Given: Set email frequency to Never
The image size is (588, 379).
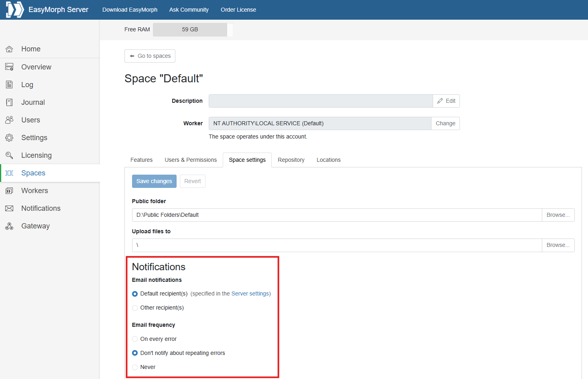Looking at the screenshot, I should (135, 367).
